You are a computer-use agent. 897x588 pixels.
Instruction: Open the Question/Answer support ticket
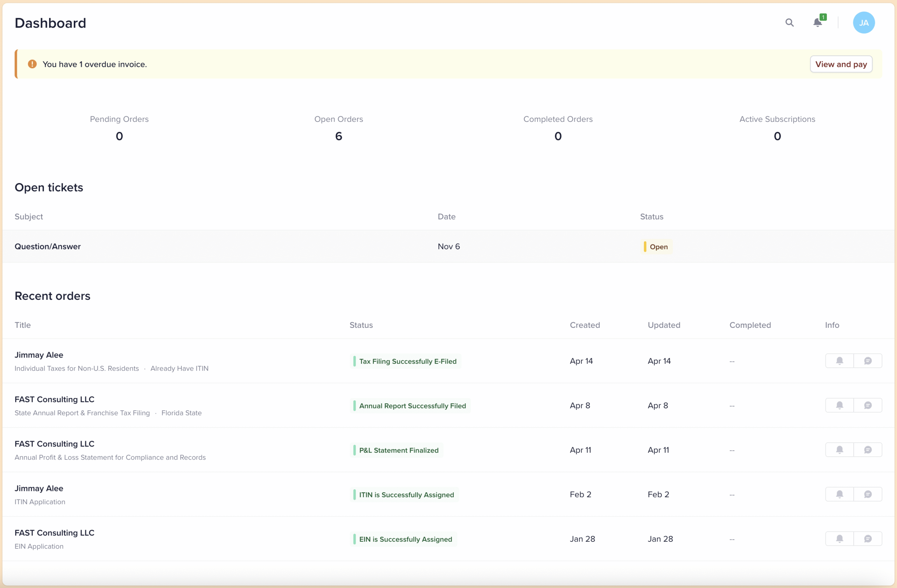click(x=48, y=246)
